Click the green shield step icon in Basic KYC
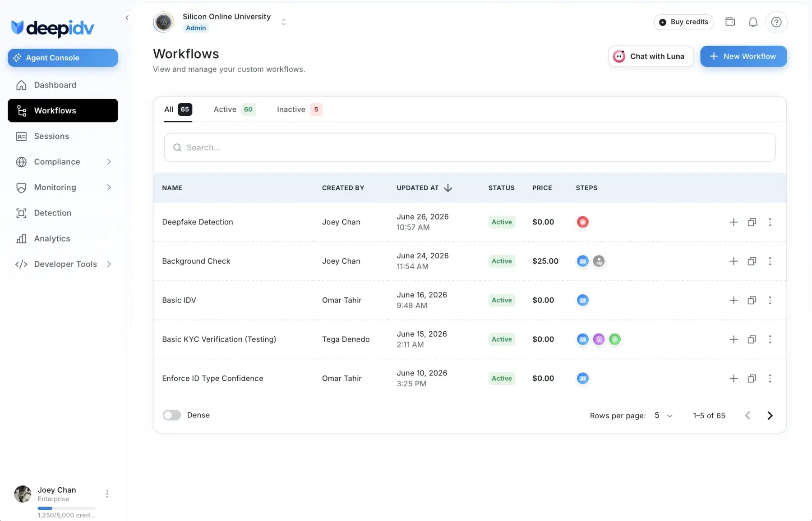Image resolution: width=812 pixels, height=521 pixels. (614, 339)
